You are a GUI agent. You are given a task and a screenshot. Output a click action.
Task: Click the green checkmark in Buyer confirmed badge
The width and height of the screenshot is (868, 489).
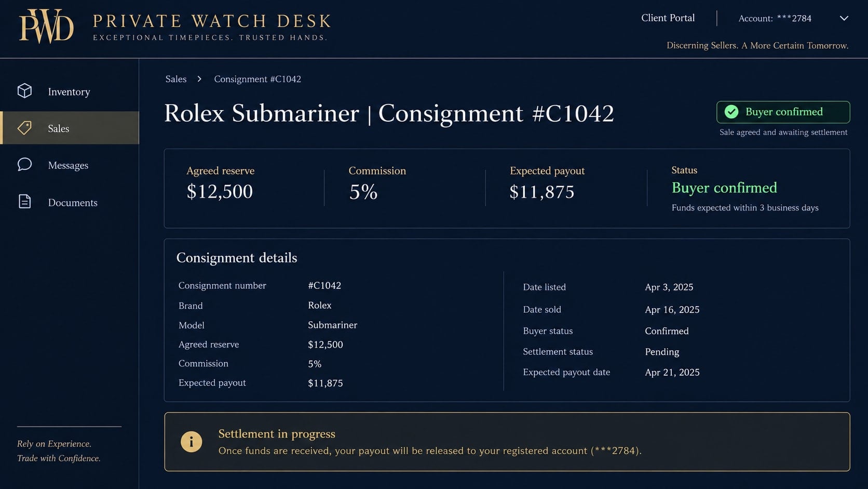pyautogui.click(x=731, y=112)
